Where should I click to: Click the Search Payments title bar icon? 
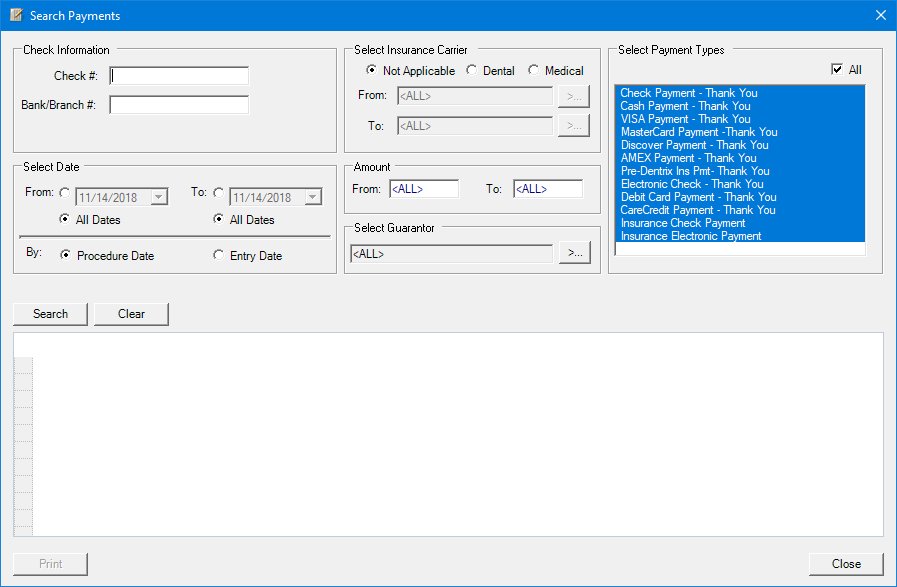tap(15, 15)
